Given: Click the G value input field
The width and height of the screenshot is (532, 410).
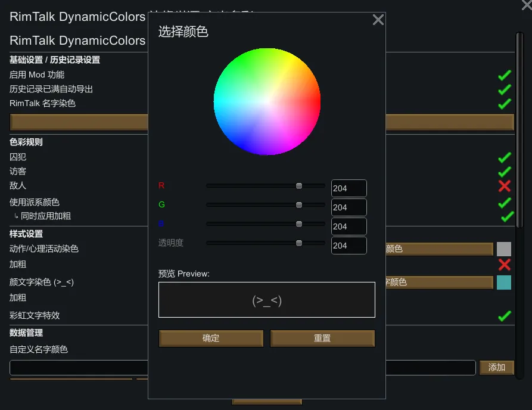Looking at the screenshot, I should click(x=349, y=207).
